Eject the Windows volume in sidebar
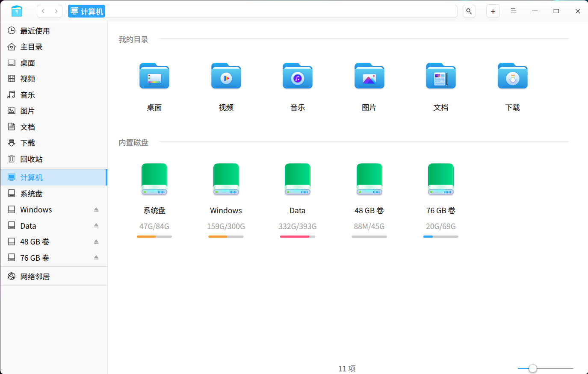588x374 pixels. pyautogui.click(x=96, y=209)
